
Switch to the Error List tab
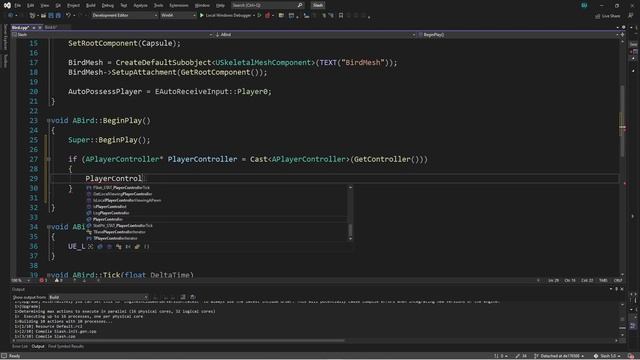click(20, 347)
